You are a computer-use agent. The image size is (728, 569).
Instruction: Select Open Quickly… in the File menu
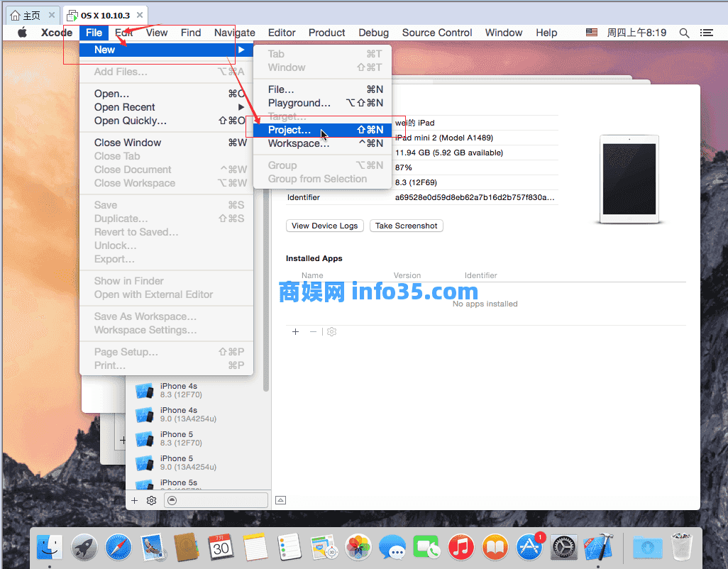tap(166, 121)
